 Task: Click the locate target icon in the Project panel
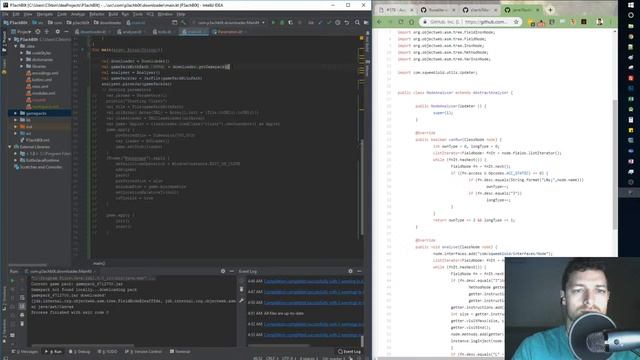pyautogui.click(x=38, y=31)
